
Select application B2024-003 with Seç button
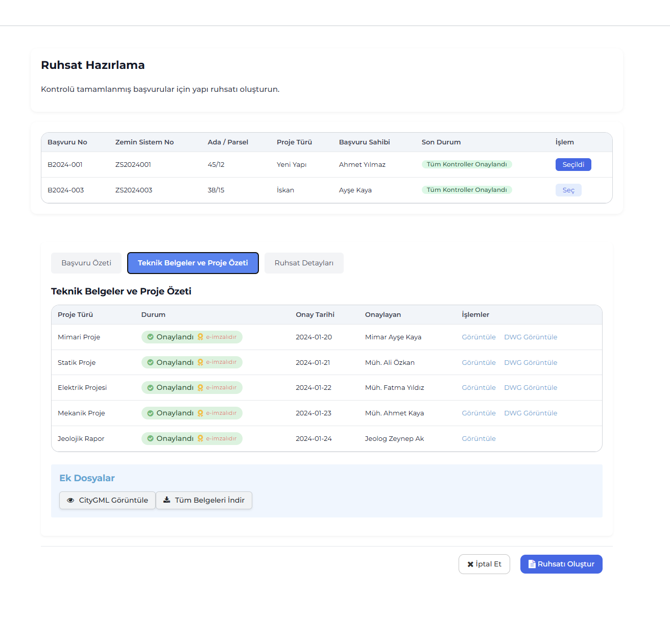[x=568, y=190]
